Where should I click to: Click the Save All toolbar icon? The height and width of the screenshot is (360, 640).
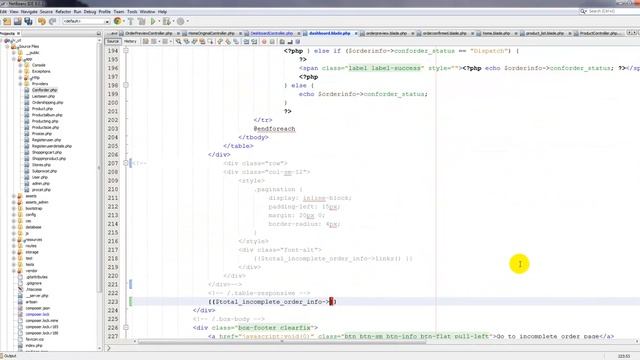[x=28, y=21]
